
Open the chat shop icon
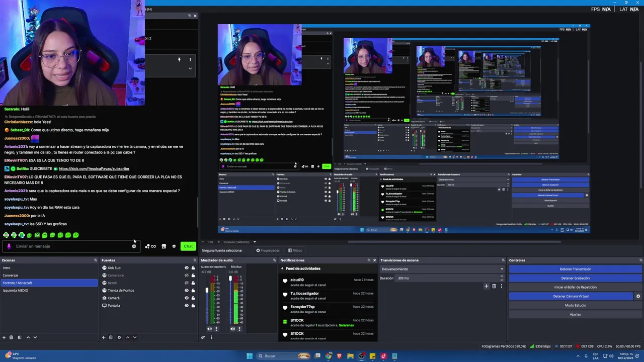pos(164,246)
